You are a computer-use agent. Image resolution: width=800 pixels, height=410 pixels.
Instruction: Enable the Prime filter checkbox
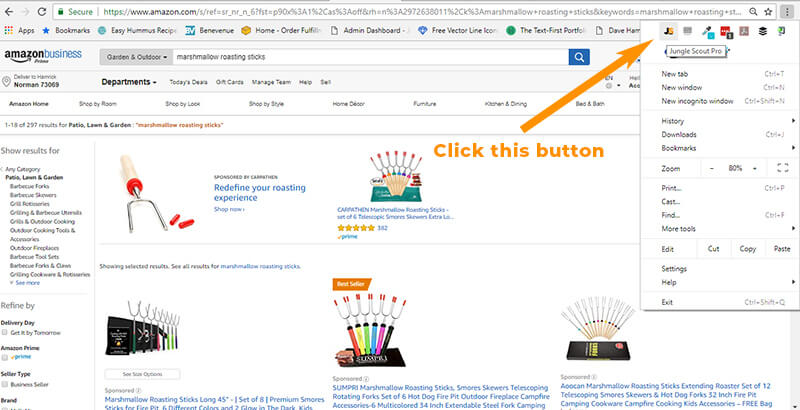click(x=5, y=355)
